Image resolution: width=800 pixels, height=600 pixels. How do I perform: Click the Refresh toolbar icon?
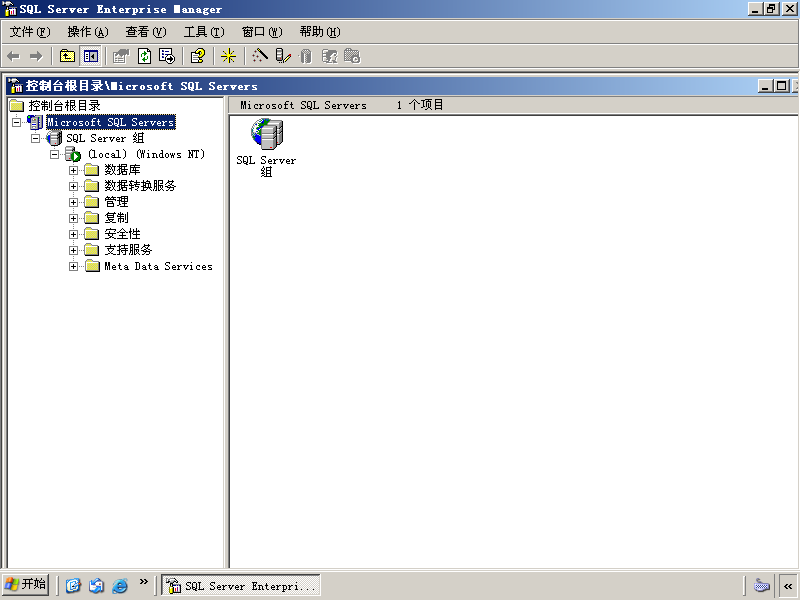click(144, 56)
